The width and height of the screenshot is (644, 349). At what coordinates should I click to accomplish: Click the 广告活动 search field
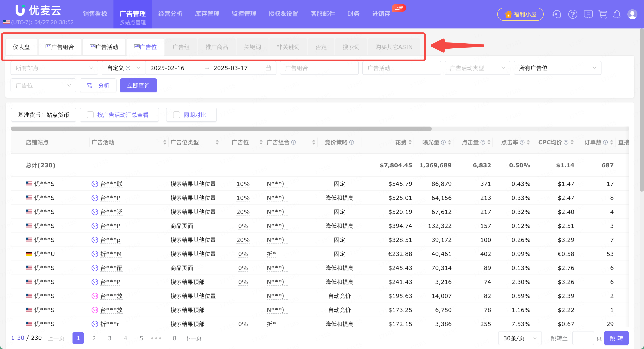pos(402,68)
